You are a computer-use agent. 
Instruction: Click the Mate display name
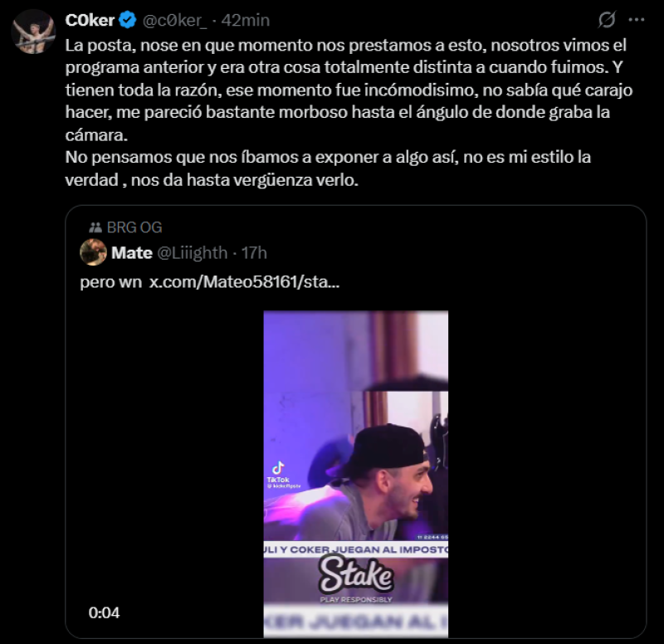pyautogui.click(x=131, y=252)
